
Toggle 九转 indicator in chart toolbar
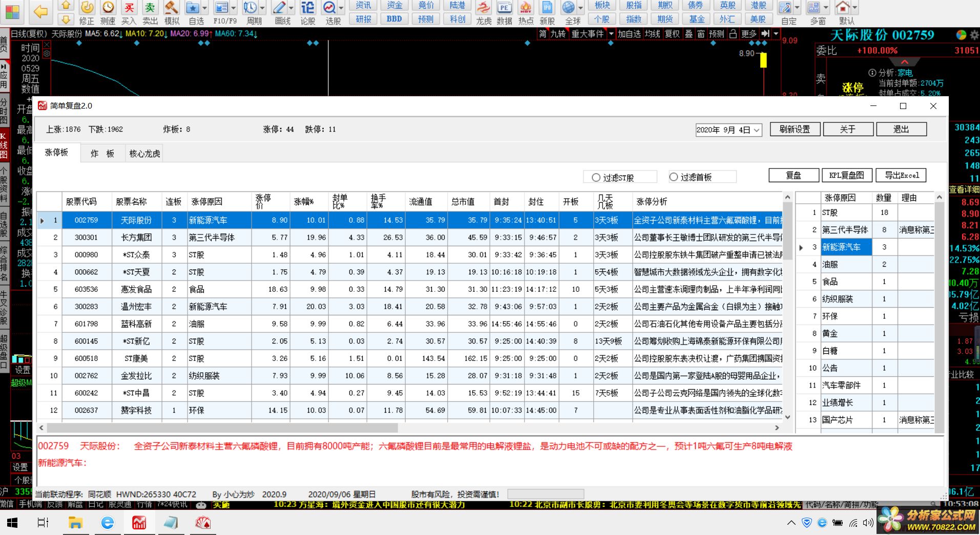[x=558, y=34]
